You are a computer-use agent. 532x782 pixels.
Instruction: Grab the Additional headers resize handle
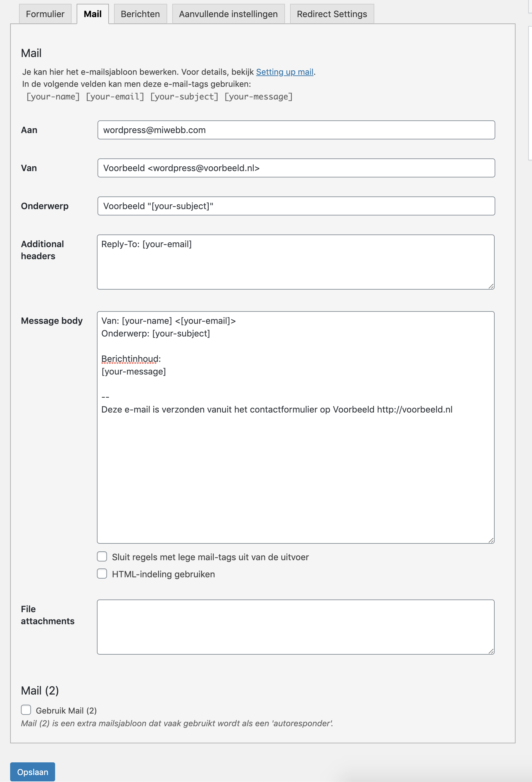pos(491,286)
